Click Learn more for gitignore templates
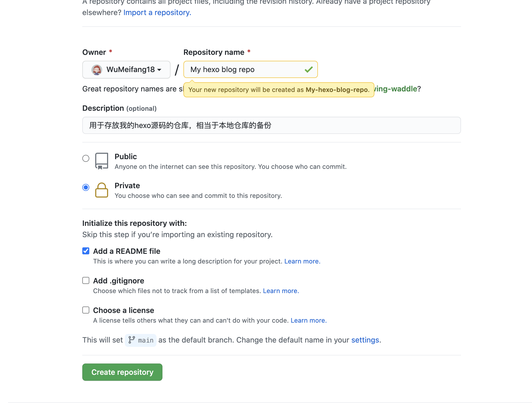 click(x=281, y=291)
